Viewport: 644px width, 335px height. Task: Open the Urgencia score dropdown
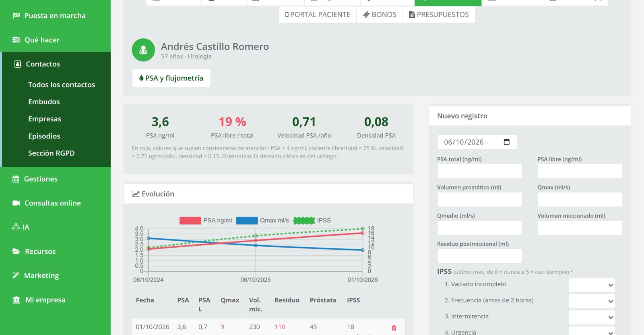coord(592,331)
